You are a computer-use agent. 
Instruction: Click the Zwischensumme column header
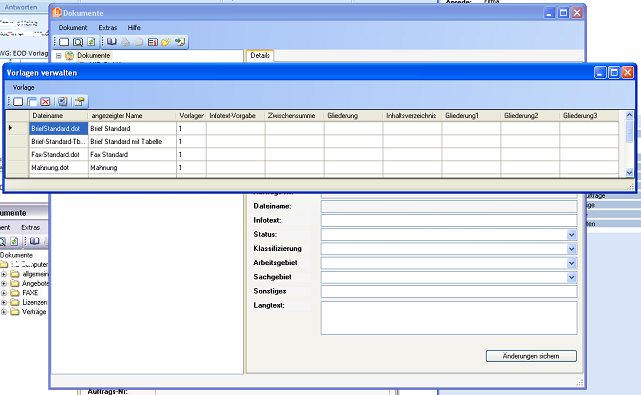coord(294,116)
